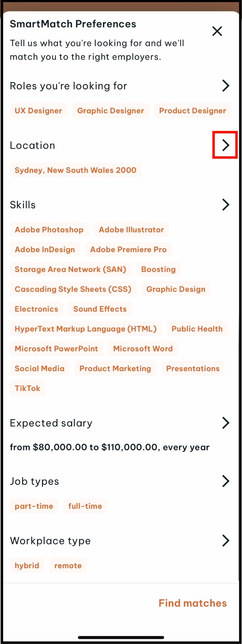This screenshot has width=242, height=644.
Task: Tap the Graphic Designer role chip
Action: 110,111
